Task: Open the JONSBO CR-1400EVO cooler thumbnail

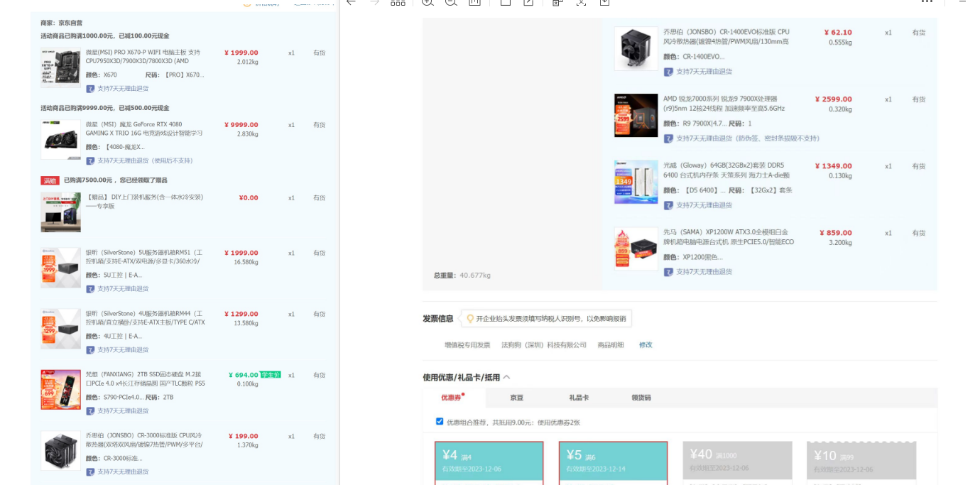Action: click(x=636, y=49)
